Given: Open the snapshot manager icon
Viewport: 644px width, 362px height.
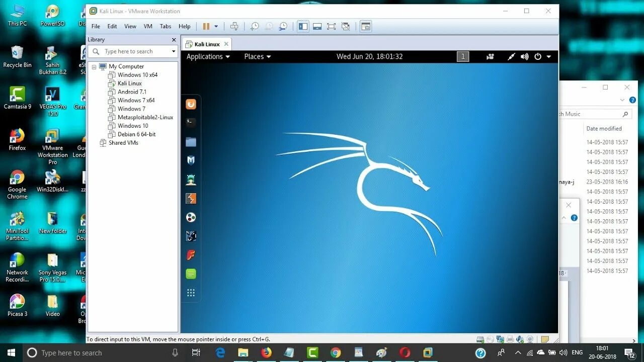Looking at the screenshot, I should 283,26.
